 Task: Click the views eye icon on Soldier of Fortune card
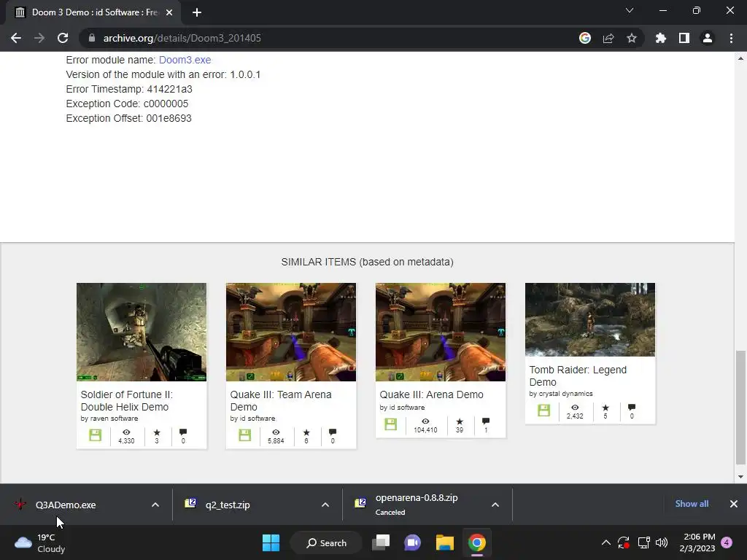(126, 432)
